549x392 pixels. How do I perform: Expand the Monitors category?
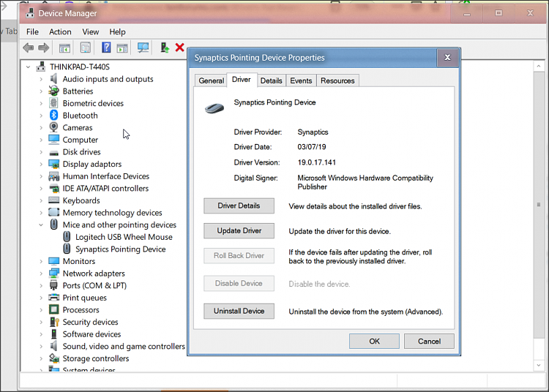(x=41, y=261)
